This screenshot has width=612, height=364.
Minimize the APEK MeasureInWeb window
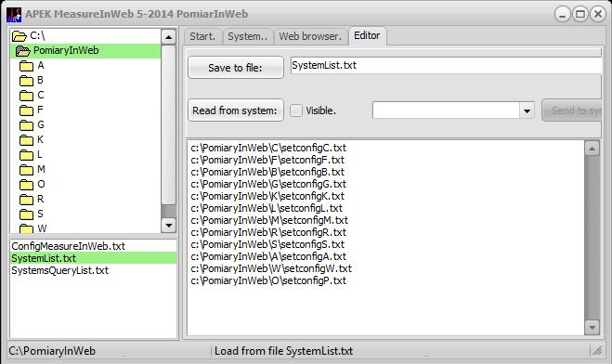tap(563, 15)
